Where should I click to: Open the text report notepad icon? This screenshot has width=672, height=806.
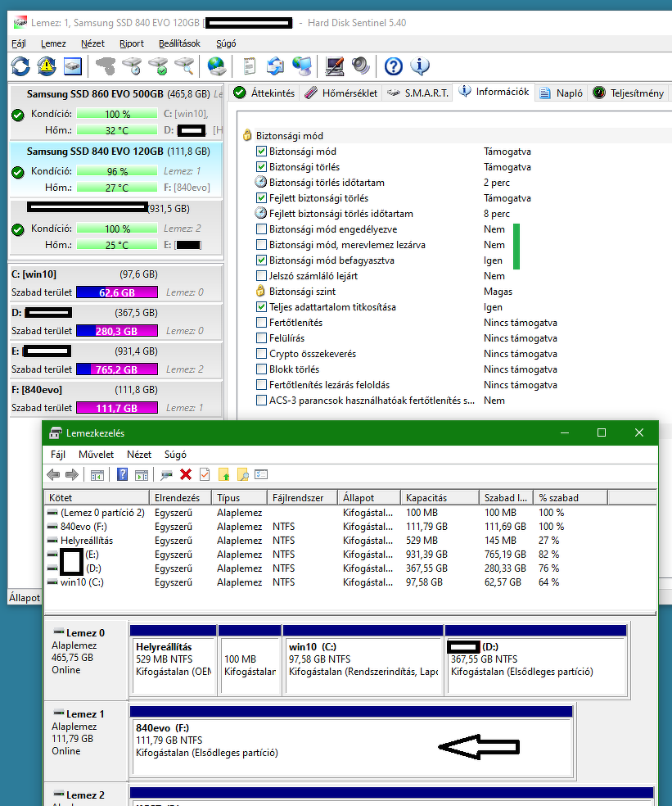[249, 66]
